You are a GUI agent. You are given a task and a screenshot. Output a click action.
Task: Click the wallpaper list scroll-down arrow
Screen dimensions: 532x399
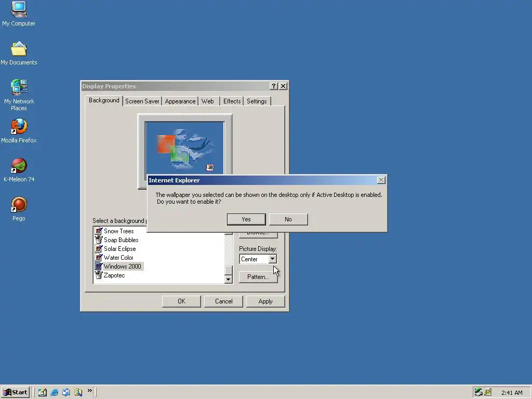click(229, 280)
